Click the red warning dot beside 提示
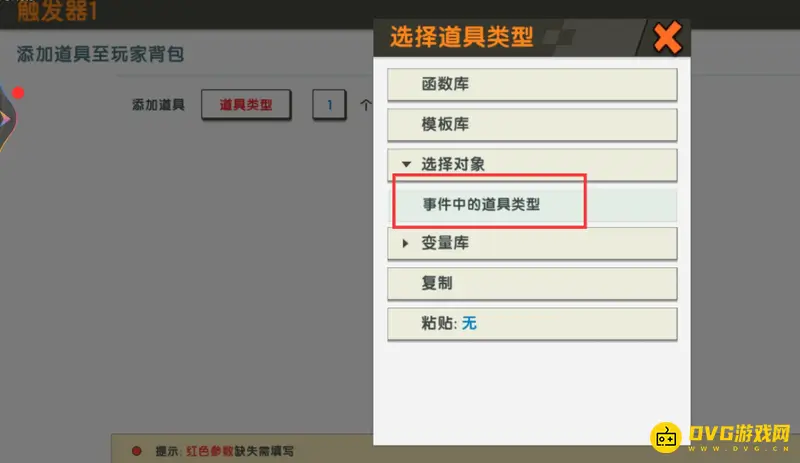Image resolution: width=800 pixels, height=463 pixels. 136,451
